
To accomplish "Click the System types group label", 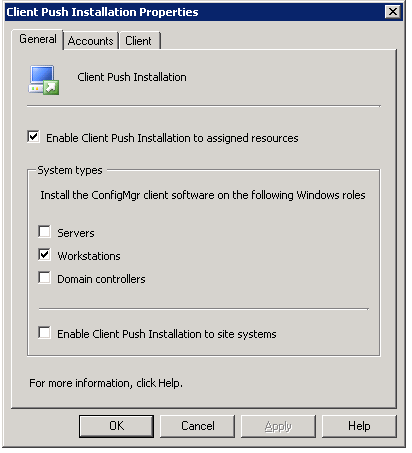I will pos(70,170).
